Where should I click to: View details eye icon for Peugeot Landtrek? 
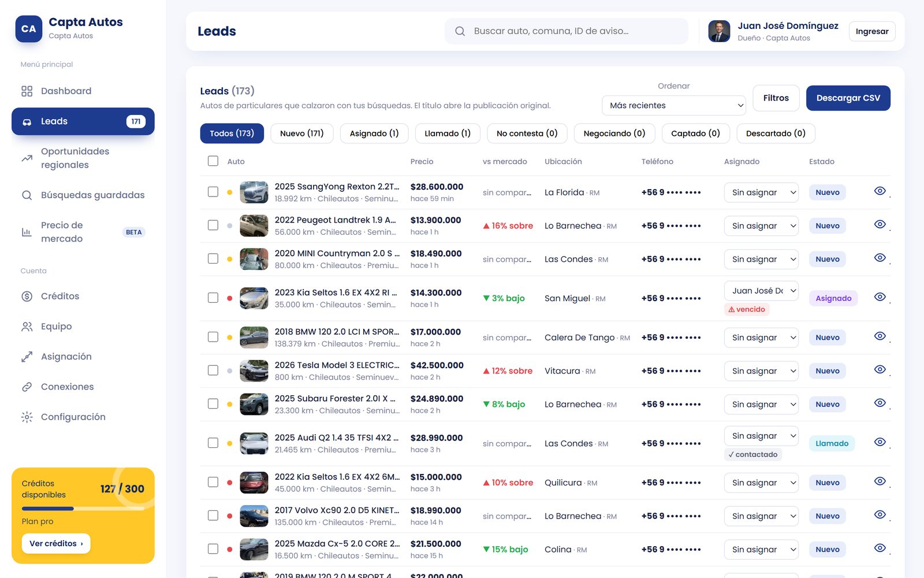(880, 224)
